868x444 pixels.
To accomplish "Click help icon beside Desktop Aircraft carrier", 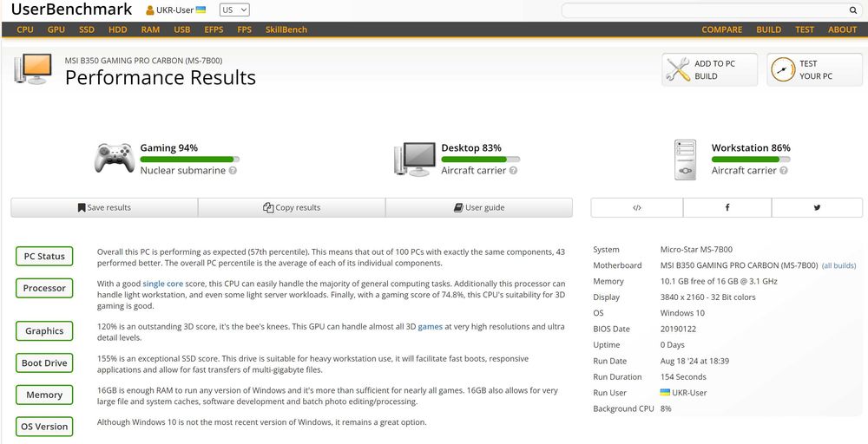I will (513, 170).
